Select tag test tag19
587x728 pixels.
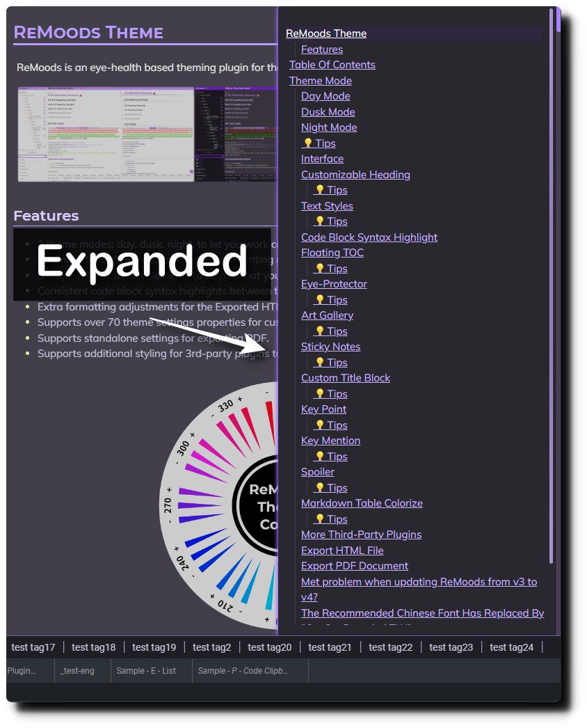pyautogui.click(x=154, y=647)
